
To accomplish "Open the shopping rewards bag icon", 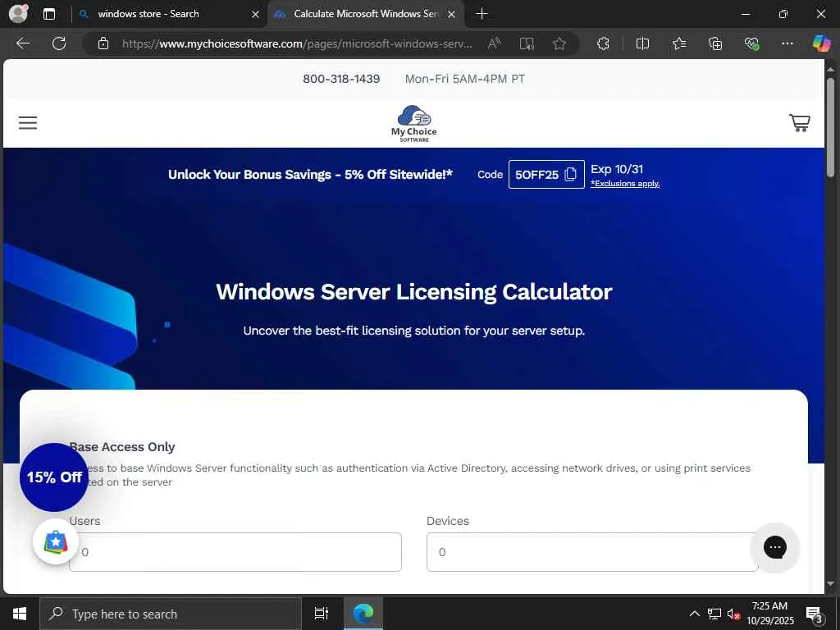I will coord(56,541).
